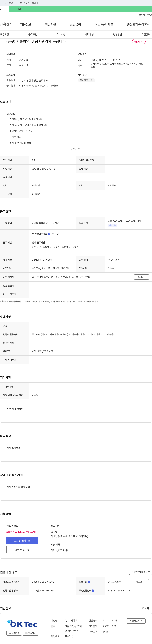Viewport: 152px width, 644px height.
Task: Expand 지도 보기 for the workplace address
Action: 142,277
